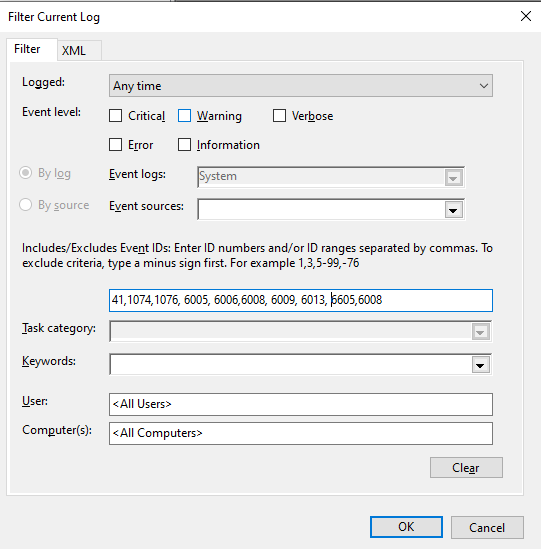541x549 pixels.
Task: Confirm the filter with OK
Action: [406, 527]
